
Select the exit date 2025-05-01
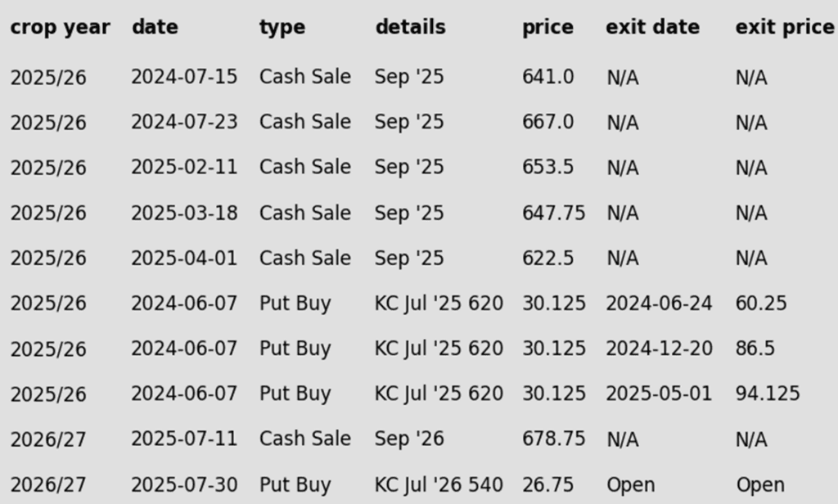(x=659, y=394)
